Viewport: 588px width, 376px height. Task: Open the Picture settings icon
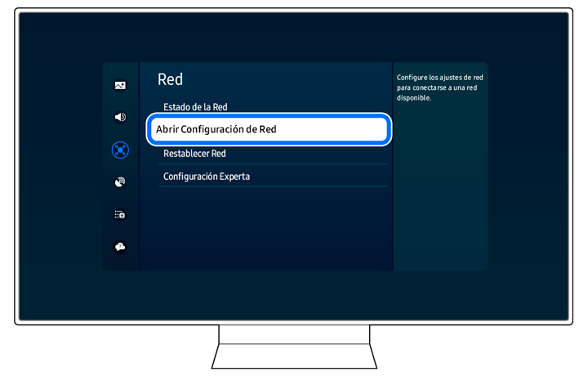[x=120, y=86]
